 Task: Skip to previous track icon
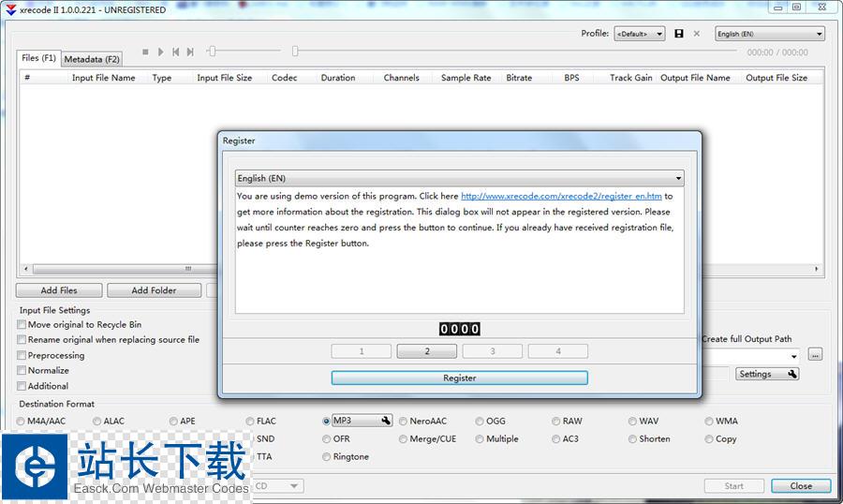point(175,52)
